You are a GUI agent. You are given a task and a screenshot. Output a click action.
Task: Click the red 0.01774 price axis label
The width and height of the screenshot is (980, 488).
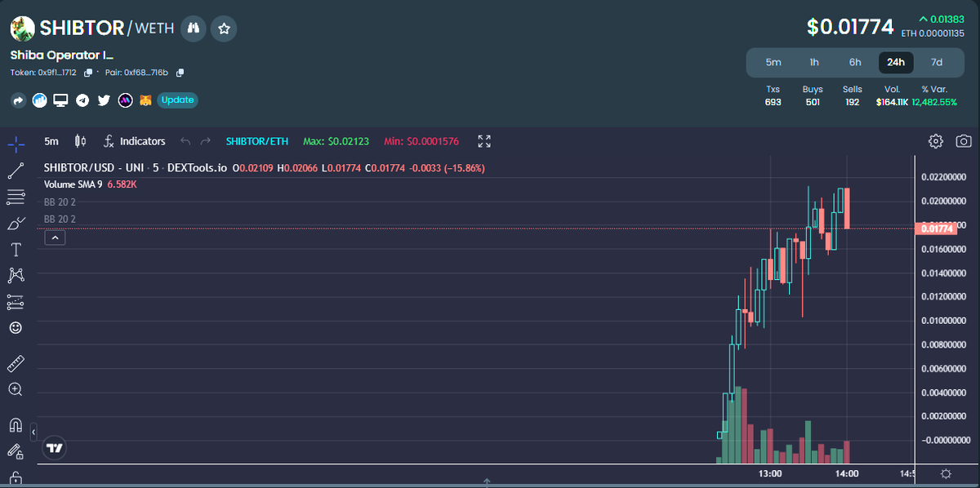pyautogui.click(x=937, y=228)
